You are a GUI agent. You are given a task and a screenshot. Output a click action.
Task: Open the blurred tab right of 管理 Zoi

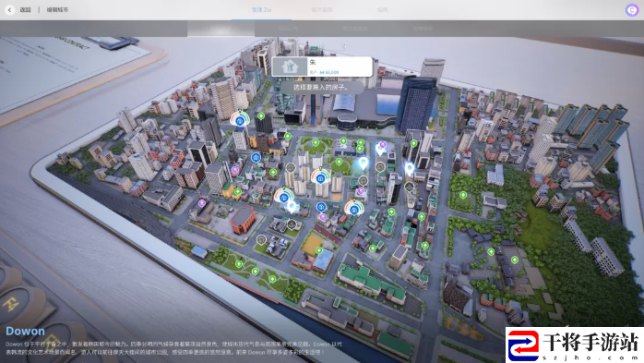pyautogui.click(x=322, y=9)
